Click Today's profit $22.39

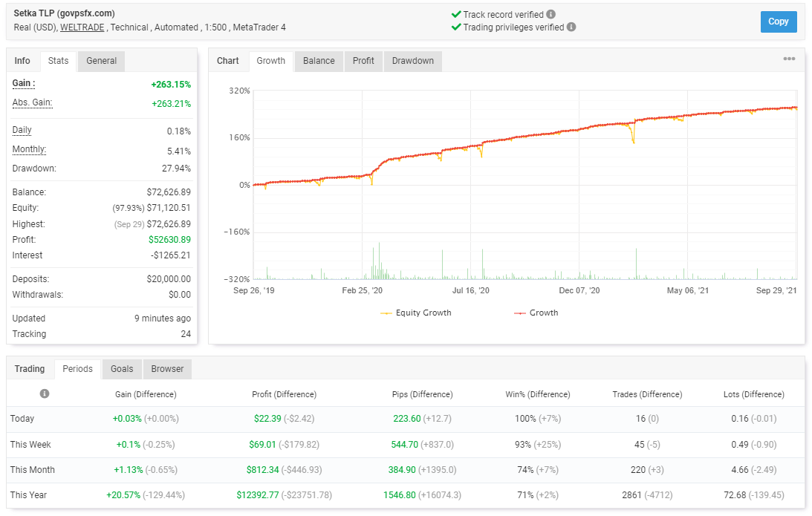267,419
